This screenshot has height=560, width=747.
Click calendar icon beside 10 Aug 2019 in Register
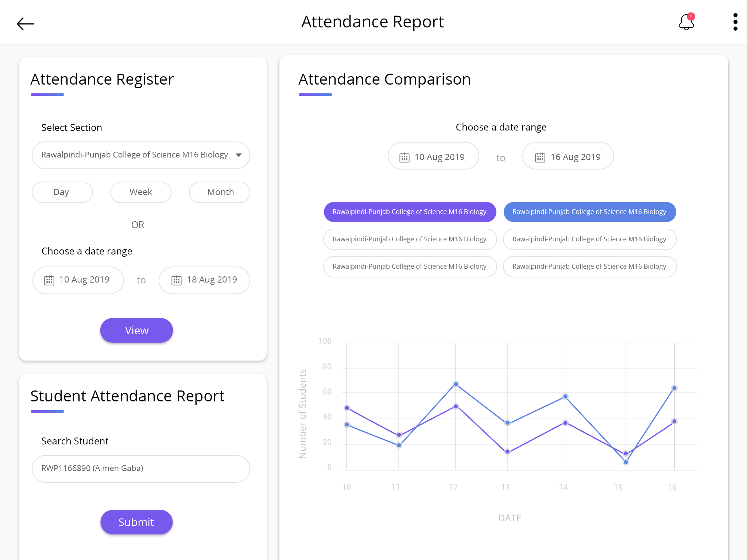pyautogui.click(x=49, y=280)
